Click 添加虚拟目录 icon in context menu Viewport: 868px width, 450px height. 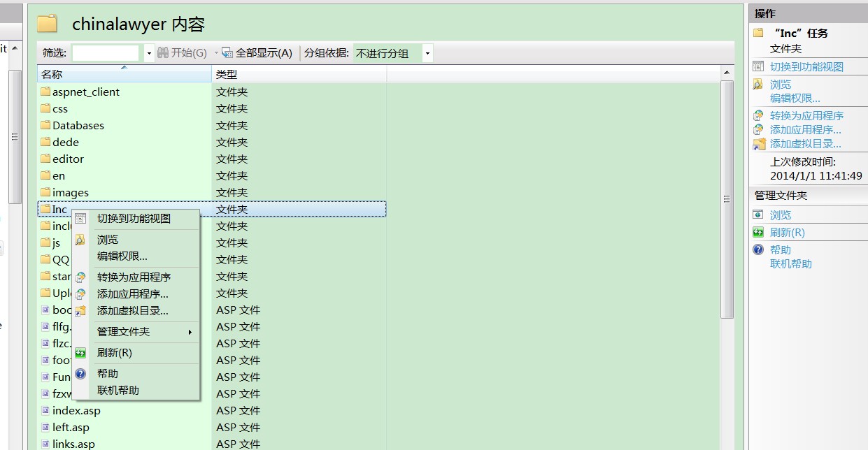tap(80, 311)
